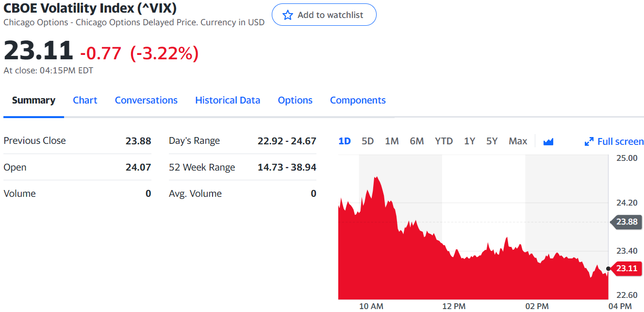Click the large 23.11 price quote
Image resolution: width=644 pixels, height=312 pixels.
[38, 51]
